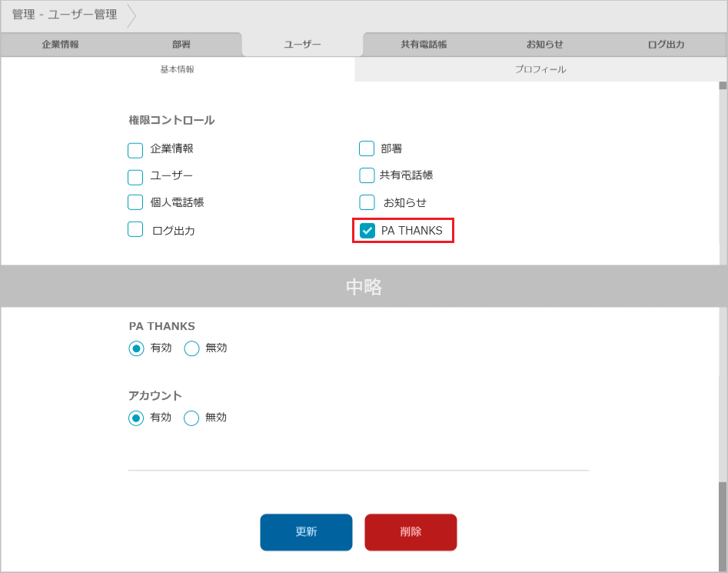This screenshot has width=728, height=573.
Task: Set アカウント to 無効
Action: pyautogui.click(x=192, y=418)
